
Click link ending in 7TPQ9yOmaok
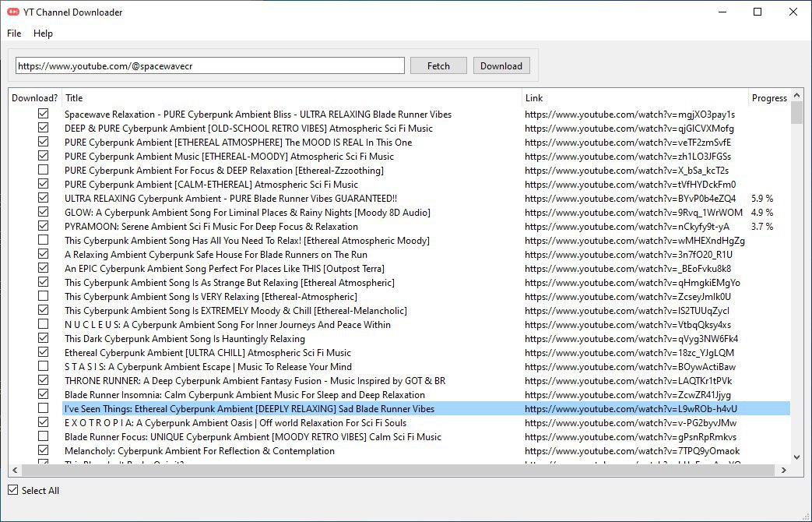coord(632,451)
